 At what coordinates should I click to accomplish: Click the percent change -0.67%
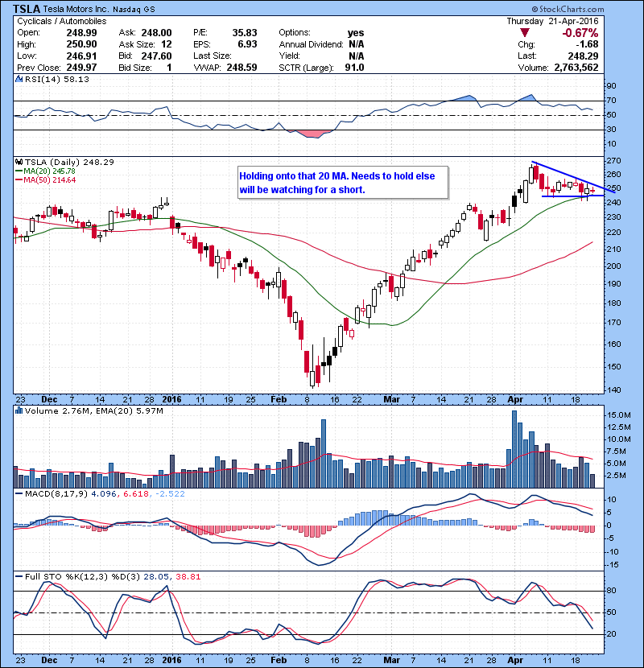580,33
